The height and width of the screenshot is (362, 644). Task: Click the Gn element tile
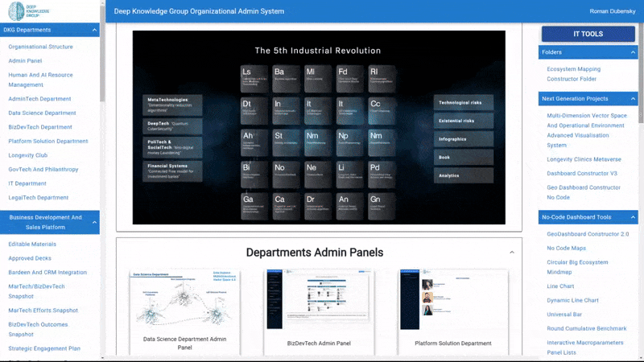382,207
